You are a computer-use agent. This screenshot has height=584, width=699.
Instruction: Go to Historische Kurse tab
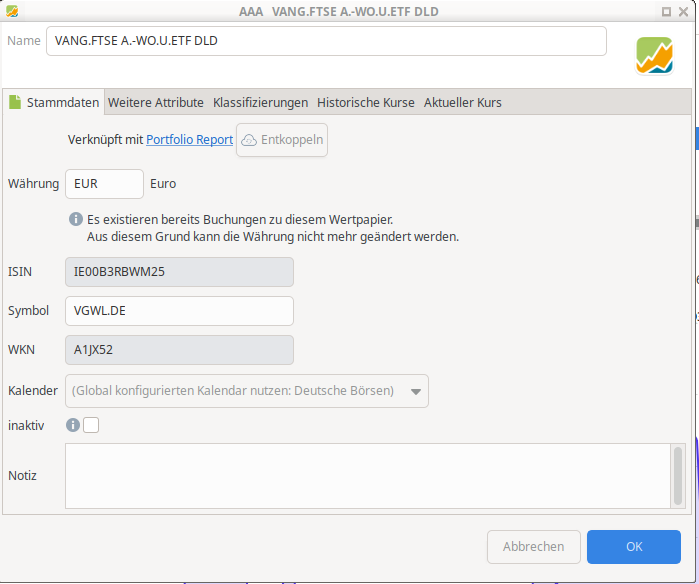coord(366,103)
